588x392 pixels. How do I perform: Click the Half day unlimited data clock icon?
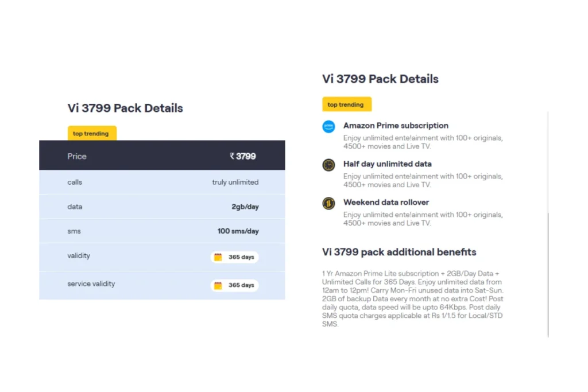pyautogui.click(x=328, y=165)
